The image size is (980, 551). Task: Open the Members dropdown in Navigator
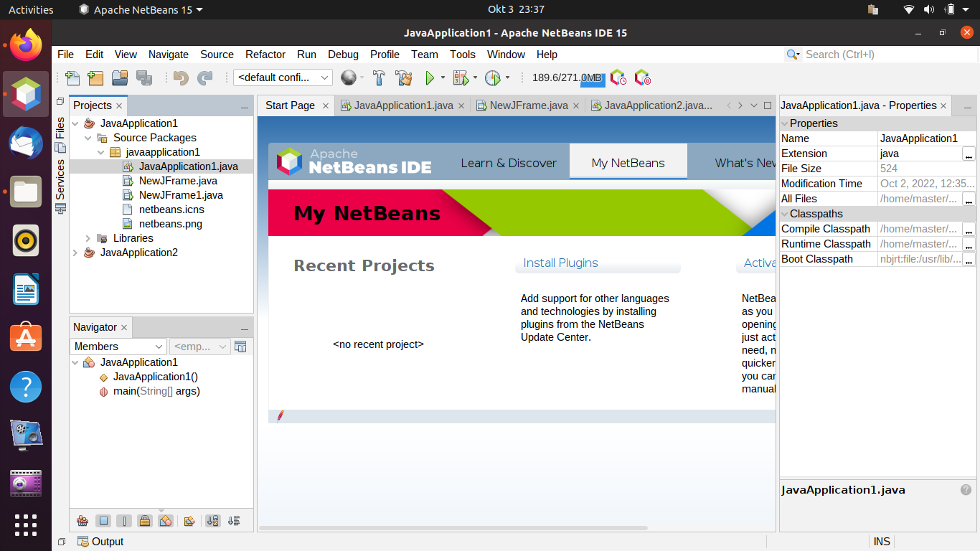coord(118,347)
